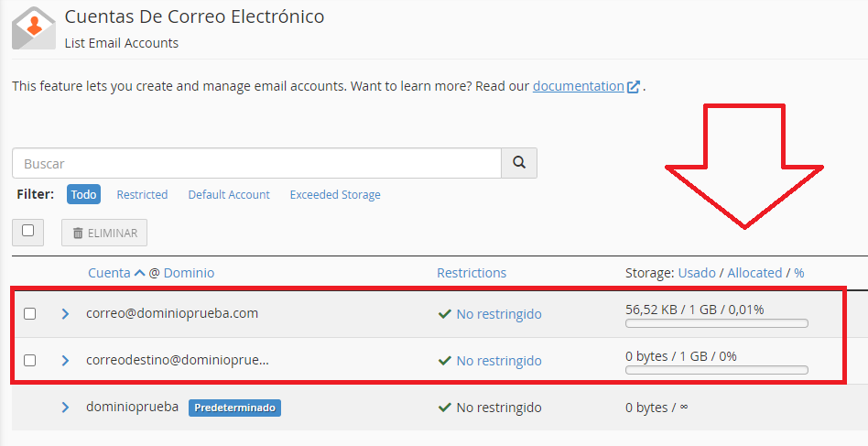Click the Buscar search field

coord(257,163)
